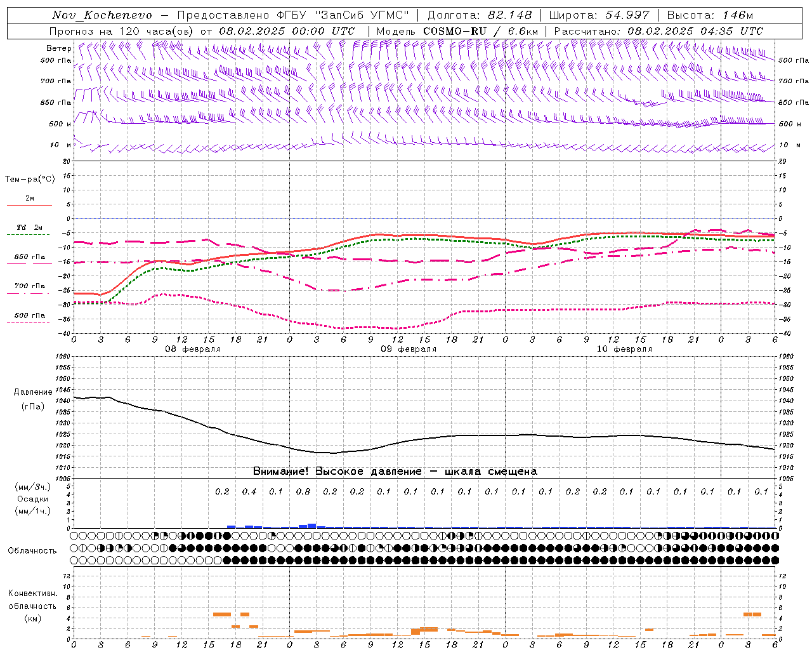Screen dimensions: 812x650
Task: Click the 10 м wind level label on the left
Action: coord(60,145)
